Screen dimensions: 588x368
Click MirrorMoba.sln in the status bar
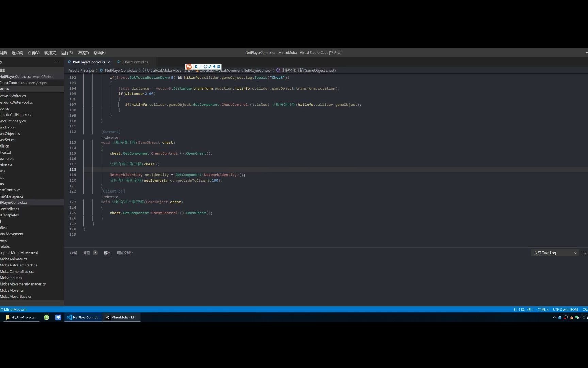(14, 310)
